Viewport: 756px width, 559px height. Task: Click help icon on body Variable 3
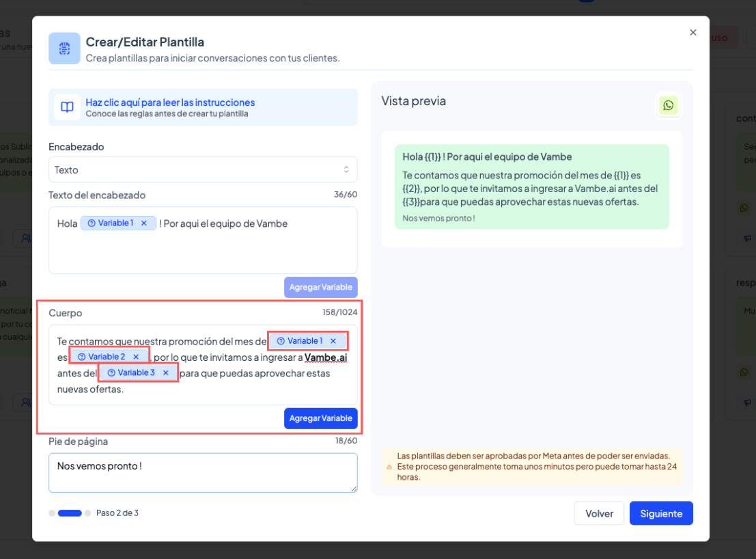click(111, 372)
